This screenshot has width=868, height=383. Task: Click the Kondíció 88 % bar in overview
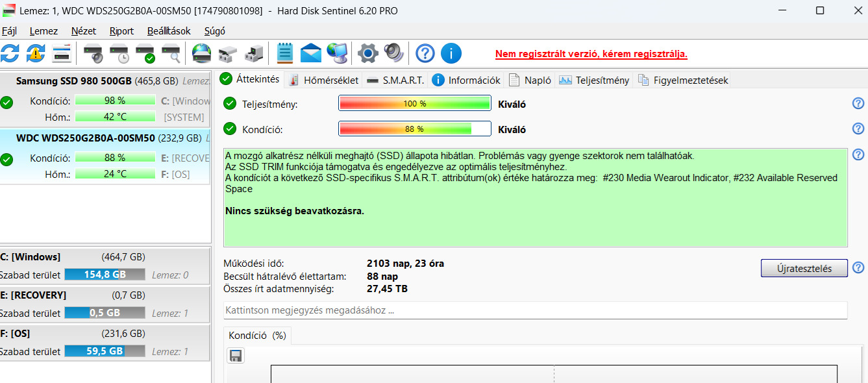click(x=415, y=129)
